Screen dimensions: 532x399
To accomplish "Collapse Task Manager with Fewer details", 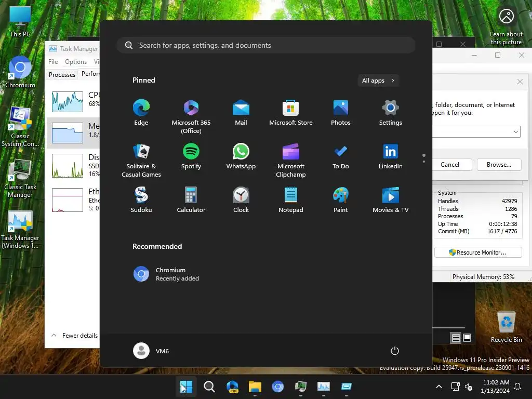I will (74, 336).
